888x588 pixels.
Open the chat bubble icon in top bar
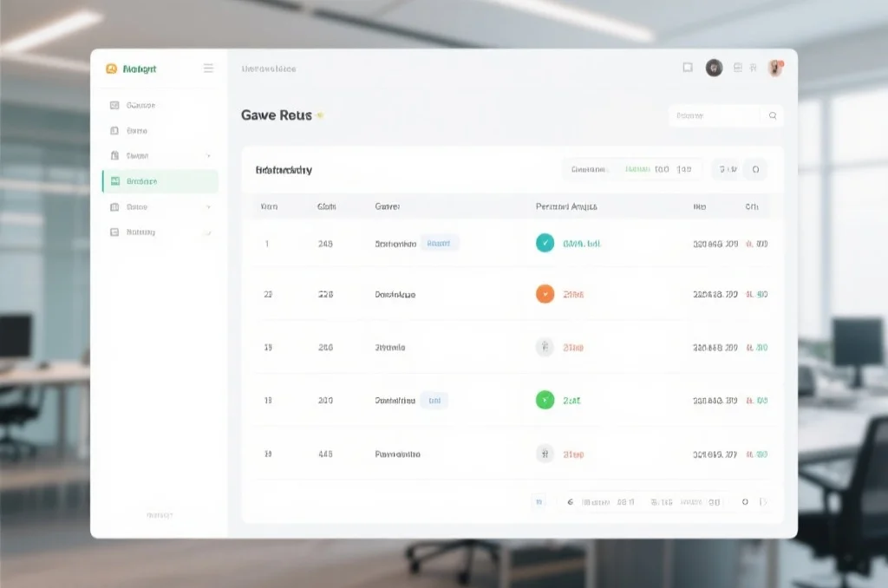[688, 68]
